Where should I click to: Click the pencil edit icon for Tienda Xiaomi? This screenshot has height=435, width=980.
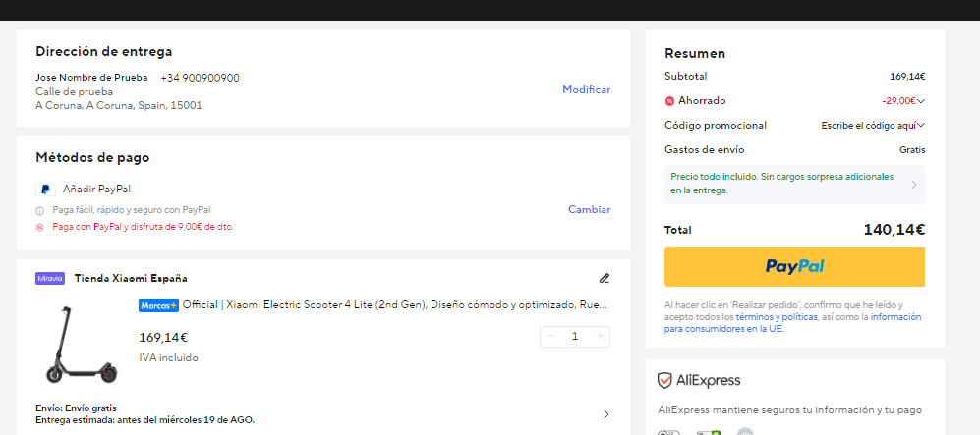click(x=604, y=278)
